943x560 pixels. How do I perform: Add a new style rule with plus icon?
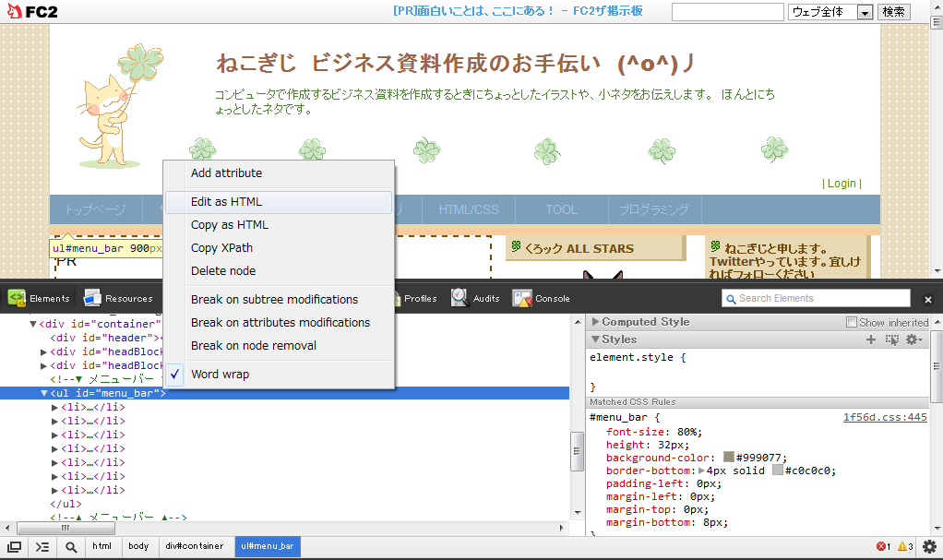870,340
